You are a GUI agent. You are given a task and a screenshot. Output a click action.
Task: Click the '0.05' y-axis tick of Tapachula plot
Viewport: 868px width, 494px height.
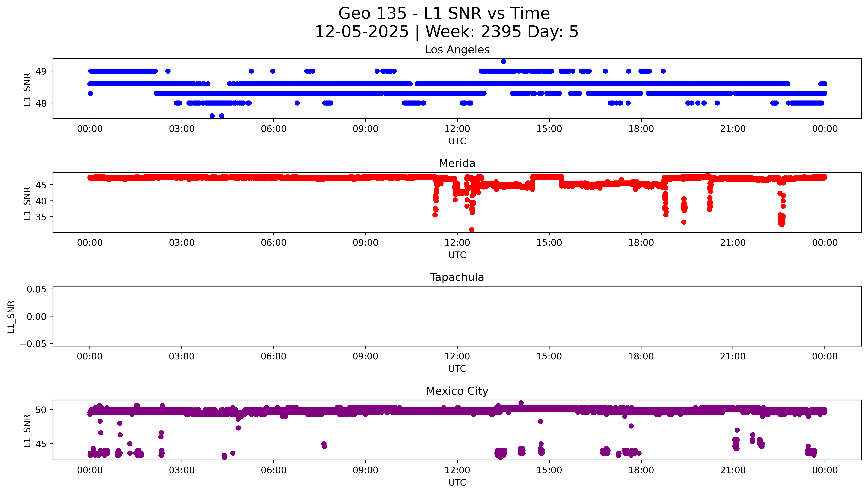point(36,289)
